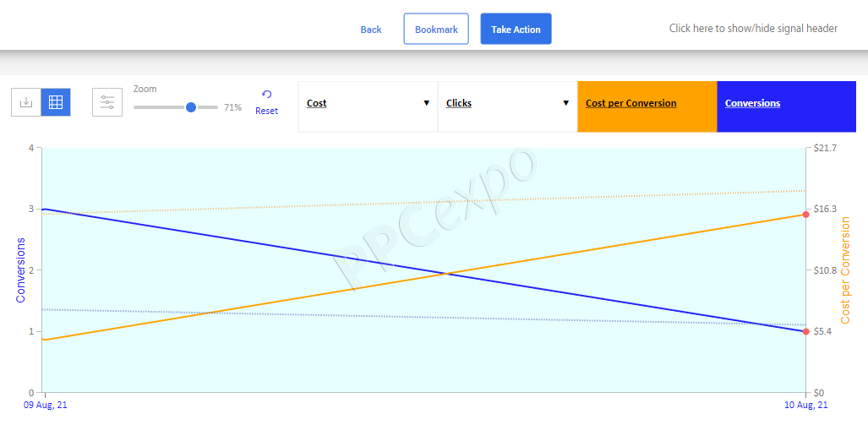Click the Reset zoom arrow icon
The image size is (868, 425).
(267, 95)
